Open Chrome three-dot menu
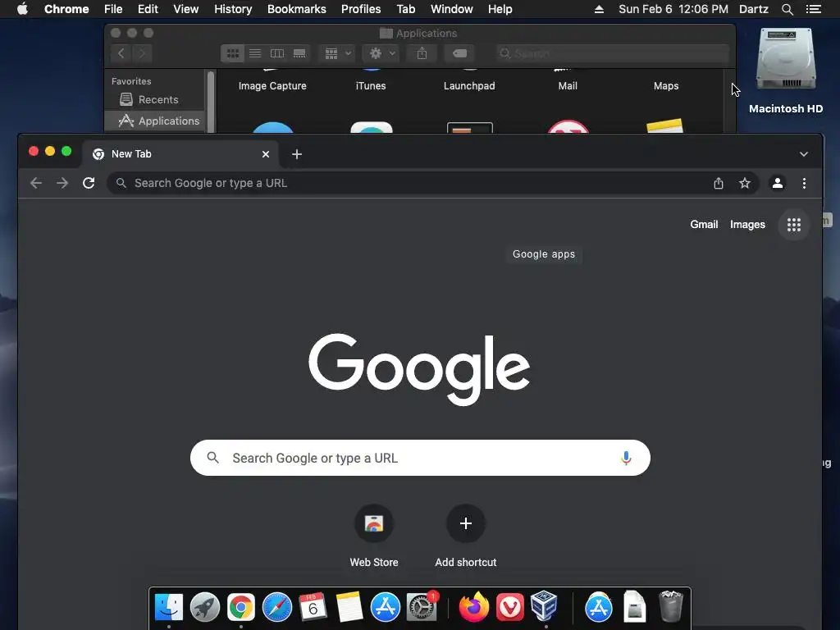The height and width of the screenshot is (630, 840). (804, 183)
